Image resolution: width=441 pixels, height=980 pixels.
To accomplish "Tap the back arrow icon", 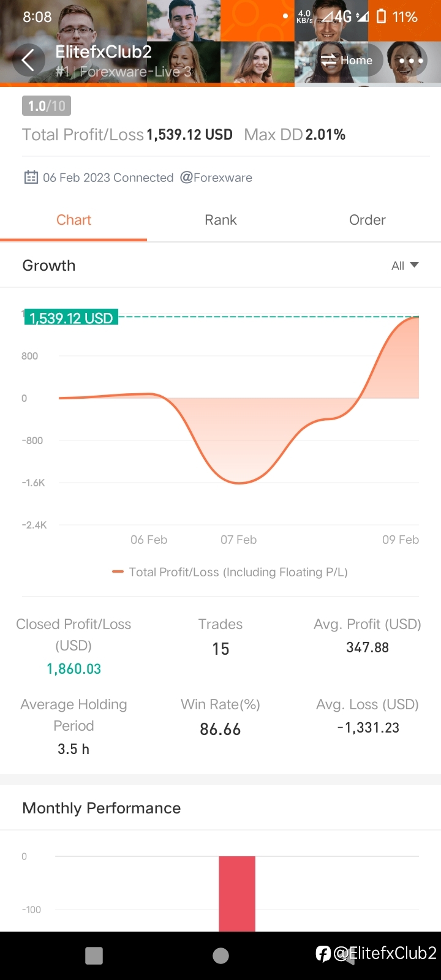I will click(28, 60).
